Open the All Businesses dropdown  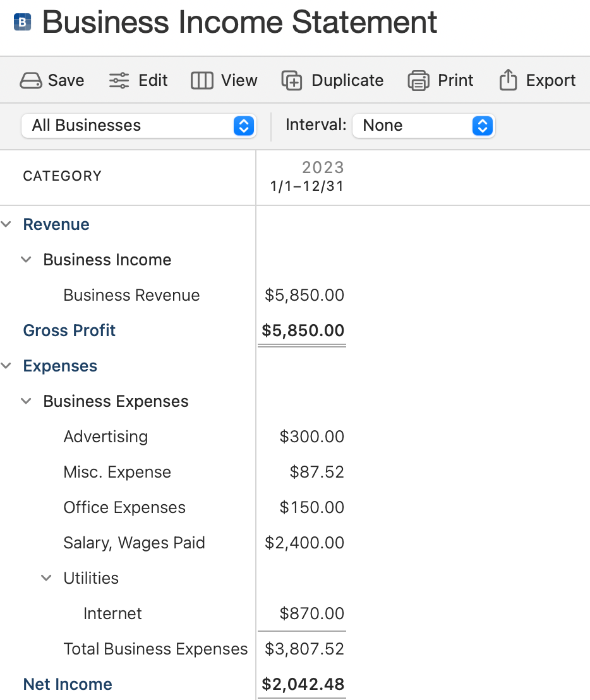point(138,125)
